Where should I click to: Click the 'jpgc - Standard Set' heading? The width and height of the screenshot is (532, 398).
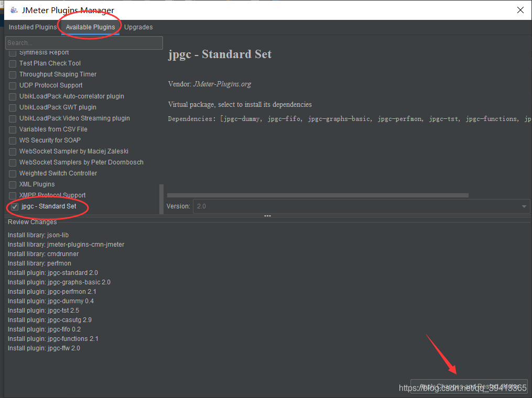220,54
